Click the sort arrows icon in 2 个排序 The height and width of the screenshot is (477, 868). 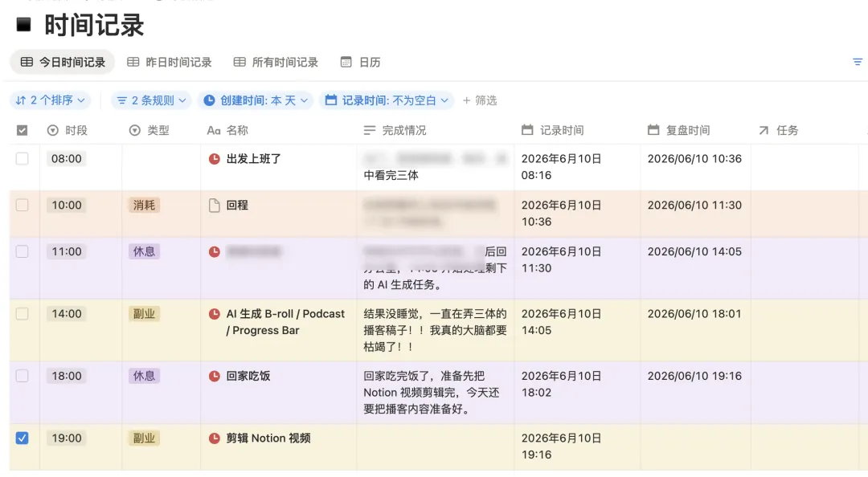[20, 100]
